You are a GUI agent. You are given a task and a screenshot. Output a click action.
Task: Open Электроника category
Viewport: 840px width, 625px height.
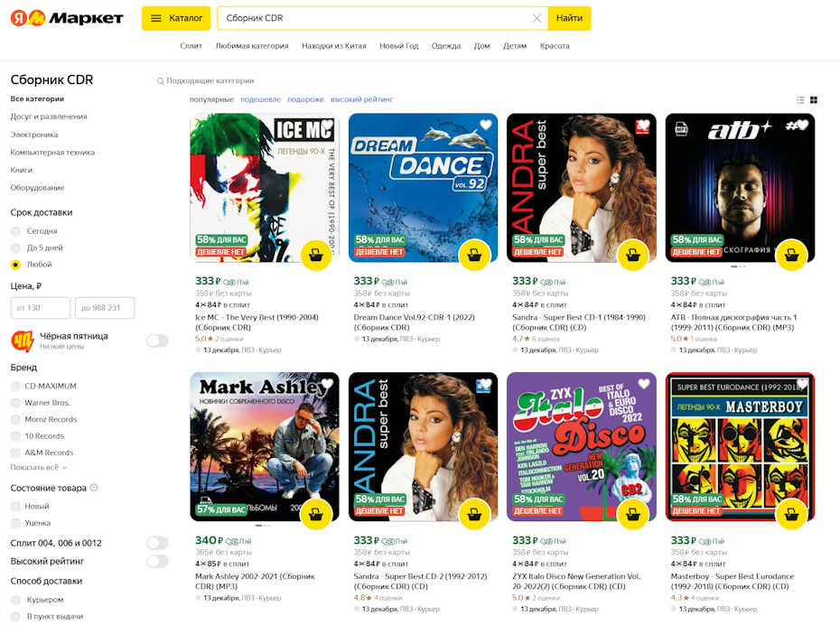pos(34,135)
